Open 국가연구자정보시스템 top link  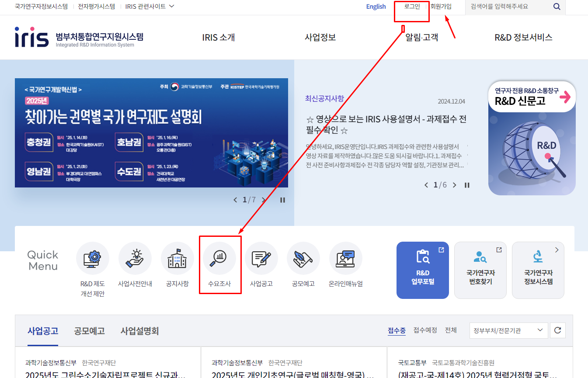41,6
